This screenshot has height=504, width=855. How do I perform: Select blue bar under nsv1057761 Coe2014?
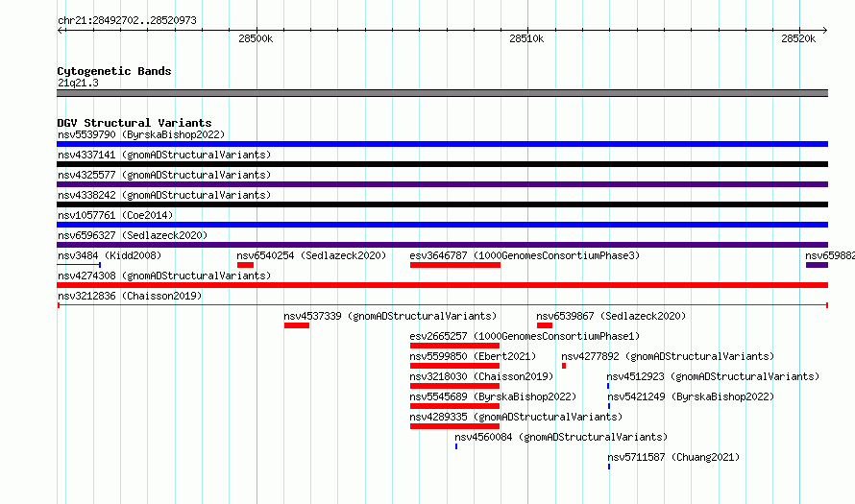442,225
